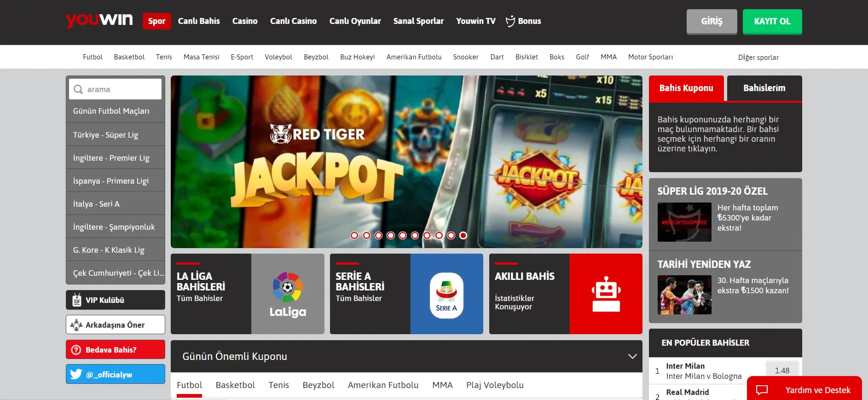This screenshot has height=400, width=868.
Task: Click the Bedava Bahis question mark icon
Action: click(x=76, y=350)
